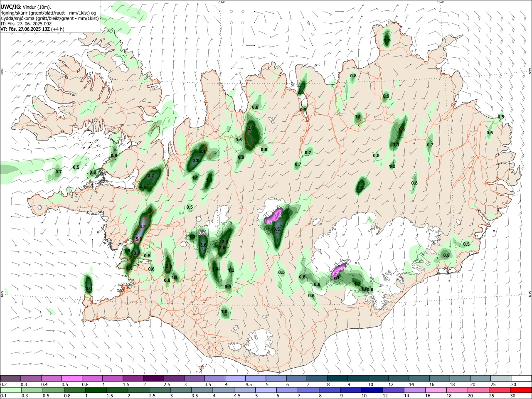Screen dimensions: 532x399
Task: Pick the darkest green 1 rain legend swatch
Action: click(x=96, y=390)
